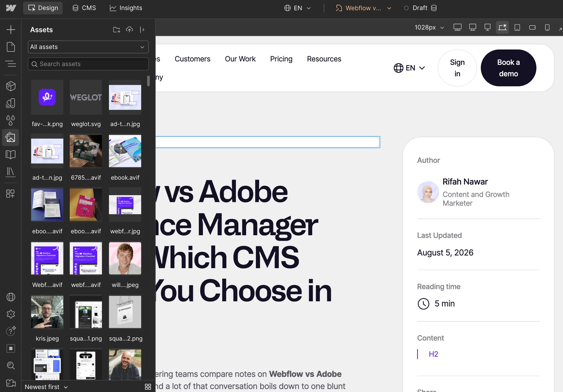This screenshot has width=563, height=392.
Task: Click the Resources nav link
Action: [324, 59]
